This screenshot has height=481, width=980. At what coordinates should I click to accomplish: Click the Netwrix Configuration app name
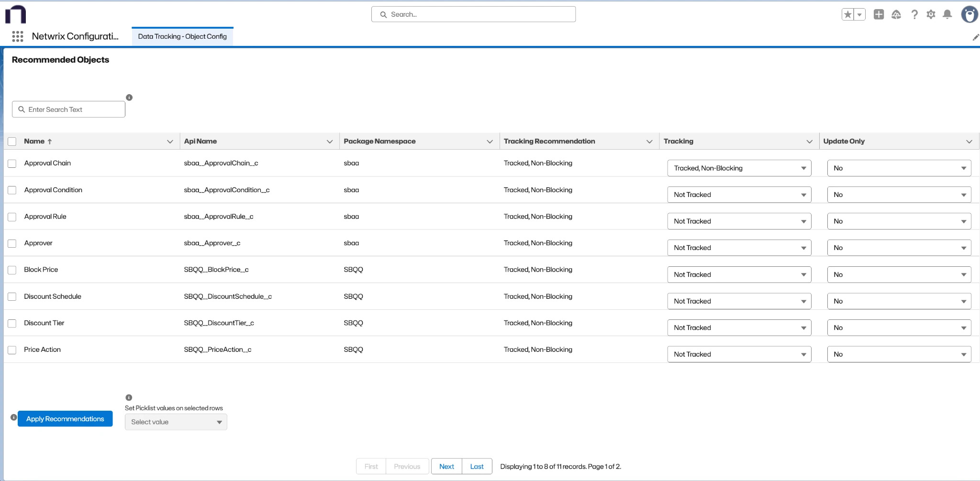75,36
